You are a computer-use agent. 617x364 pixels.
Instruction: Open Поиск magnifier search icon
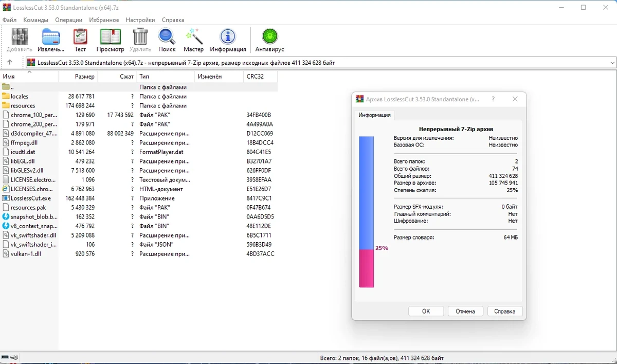tap(167, 37)
